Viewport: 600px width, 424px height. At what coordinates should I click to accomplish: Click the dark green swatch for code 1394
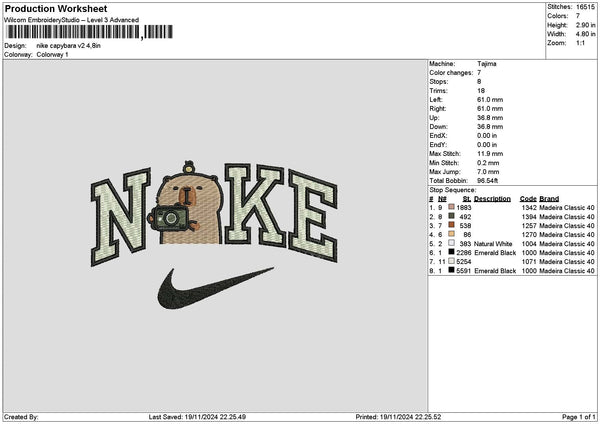452,216
